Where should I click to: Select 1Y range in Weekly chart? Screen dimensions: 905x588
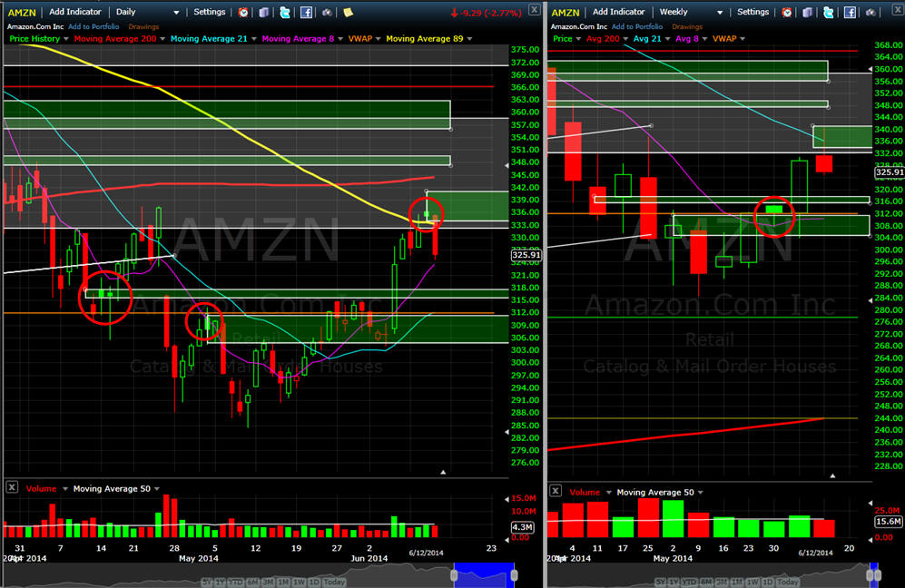pos(674,582)
